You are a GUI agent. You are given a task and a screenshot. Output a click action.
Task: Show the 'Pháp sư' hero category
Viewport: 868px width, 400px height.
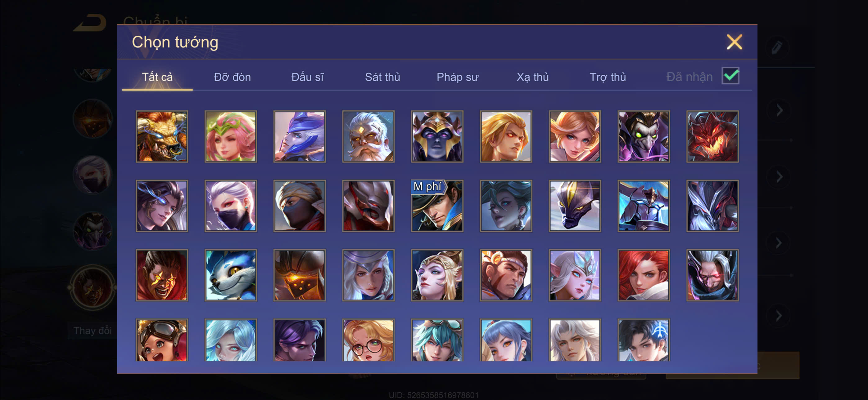[x=457, y=77]
